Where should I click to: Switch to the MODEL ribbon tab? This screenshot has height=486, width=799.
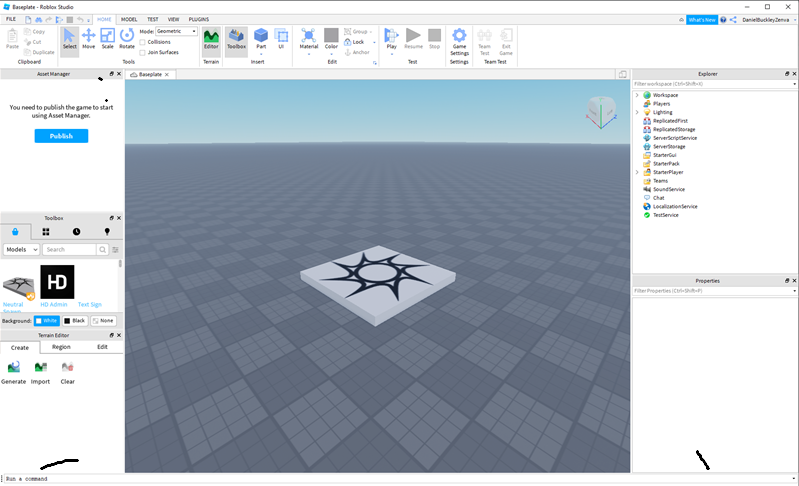point(129,19)
